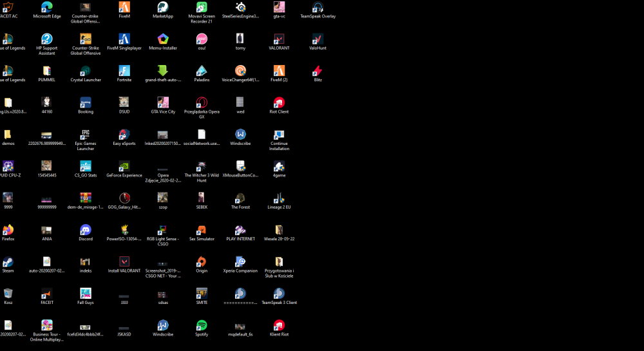Launch GeForce Experience

124,166
